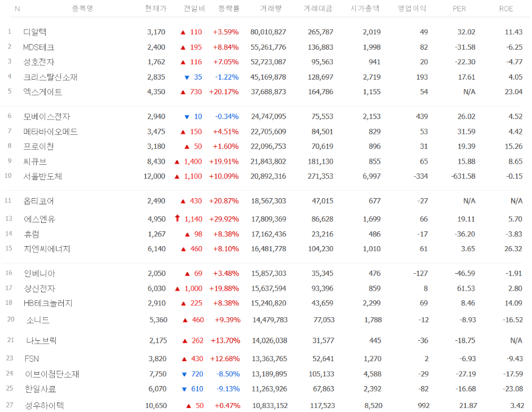Screen dimensions: 532x412
Task: Open 지엔씨에너지 stock details
Action: [x=47, y=249]
